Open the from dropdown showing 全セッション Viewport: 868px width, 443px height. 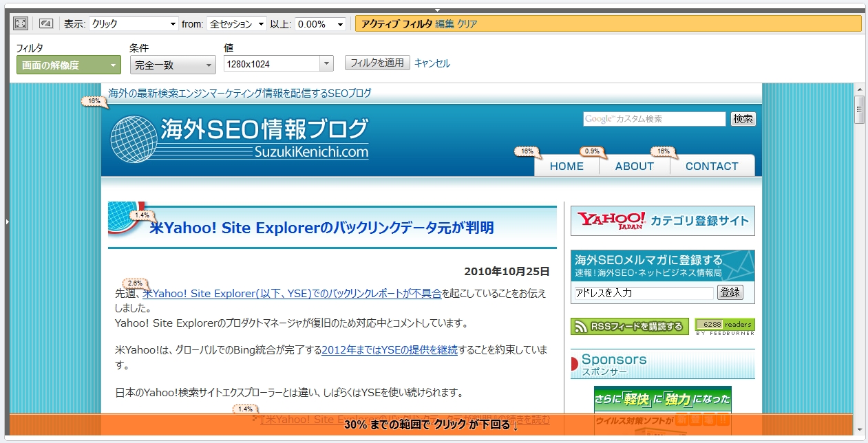click(x=236, y=24)
